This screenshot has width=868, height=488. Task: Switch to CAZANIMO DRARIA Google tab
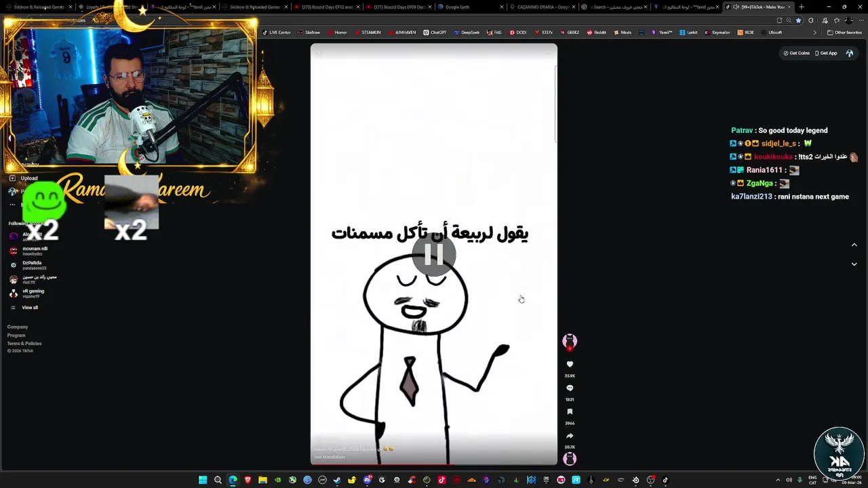pos(542,7)
